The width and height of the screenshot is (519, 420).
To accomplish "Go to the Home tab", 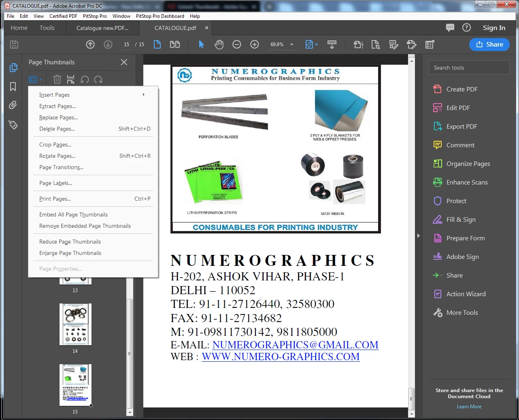I will pyautogui.click(x=19, y=28).
